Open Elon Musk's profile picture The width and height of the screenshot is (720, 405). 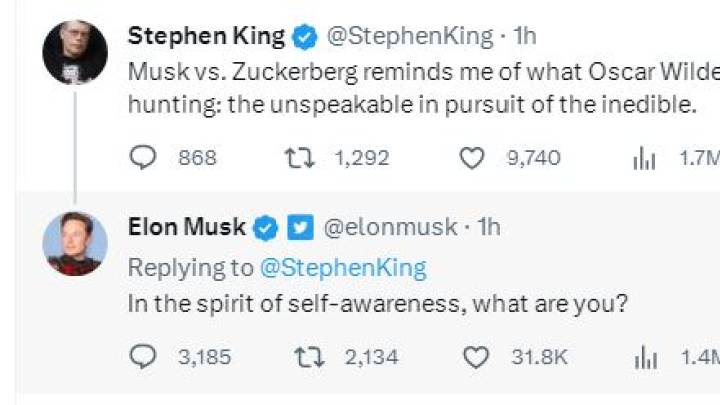75,243
